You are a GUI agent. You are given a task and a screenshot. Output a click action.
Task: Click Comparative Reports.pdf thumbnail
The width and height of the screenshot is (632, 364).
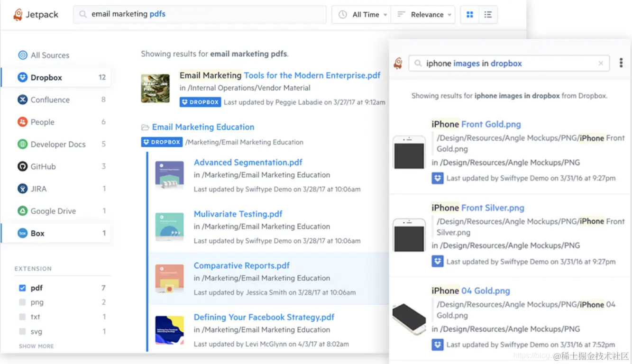[x=169, y=279]
